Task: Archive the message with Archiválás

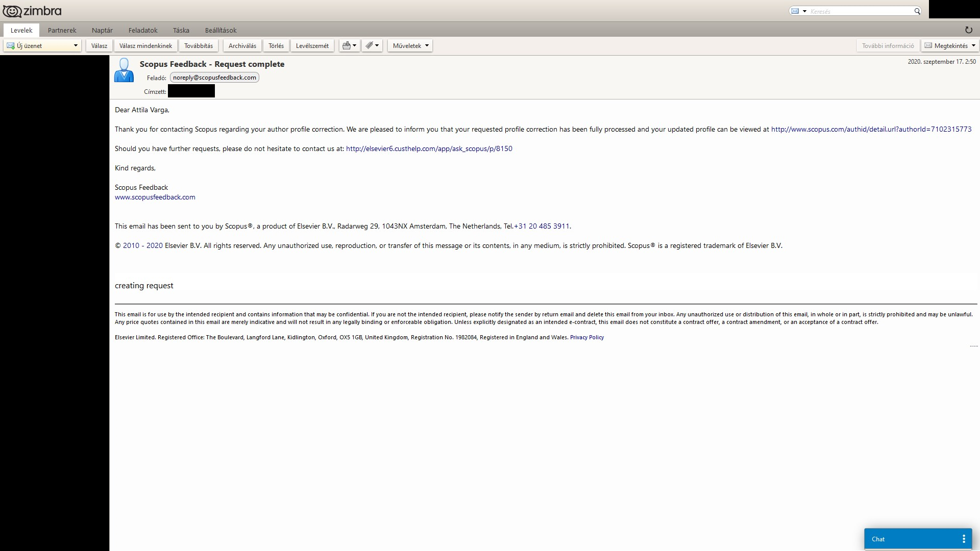Action: (242, 45)
